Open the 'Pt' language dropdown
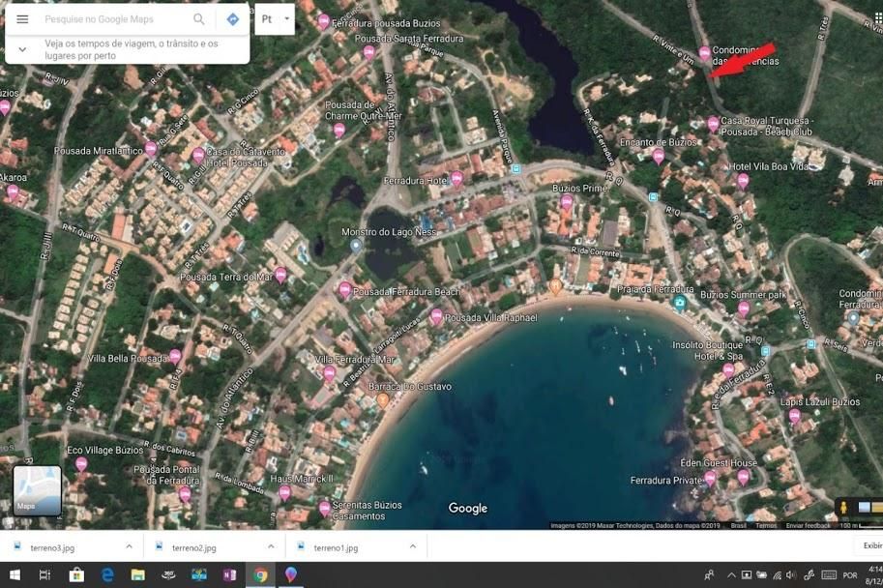 pos(275,19)
